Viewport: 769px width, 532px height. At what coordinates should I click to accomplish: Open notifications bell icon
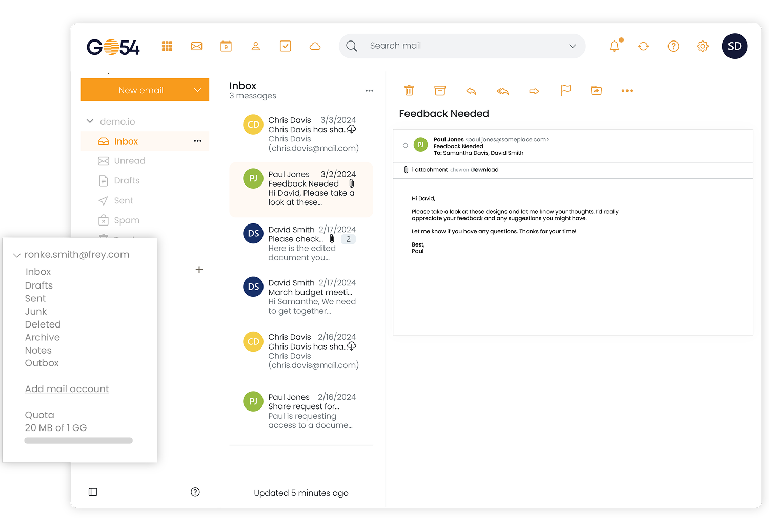tap(614, 46)
